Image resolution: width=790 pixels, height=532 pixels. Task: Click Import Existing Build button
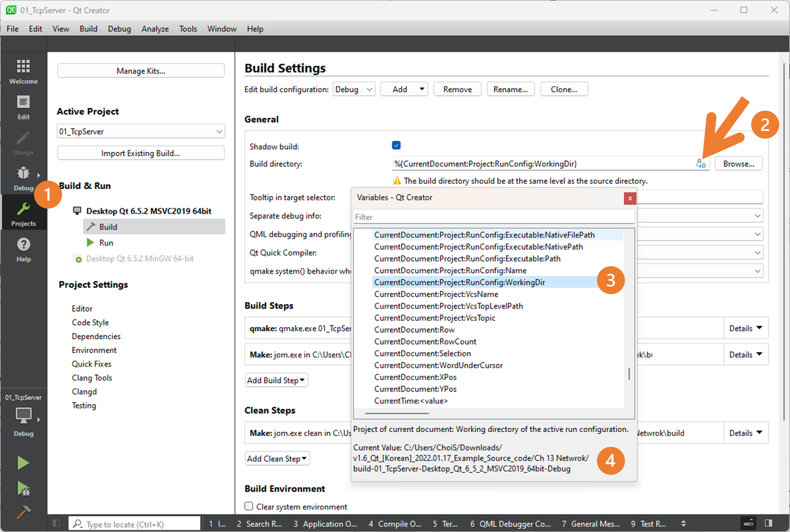pos(140,153)
